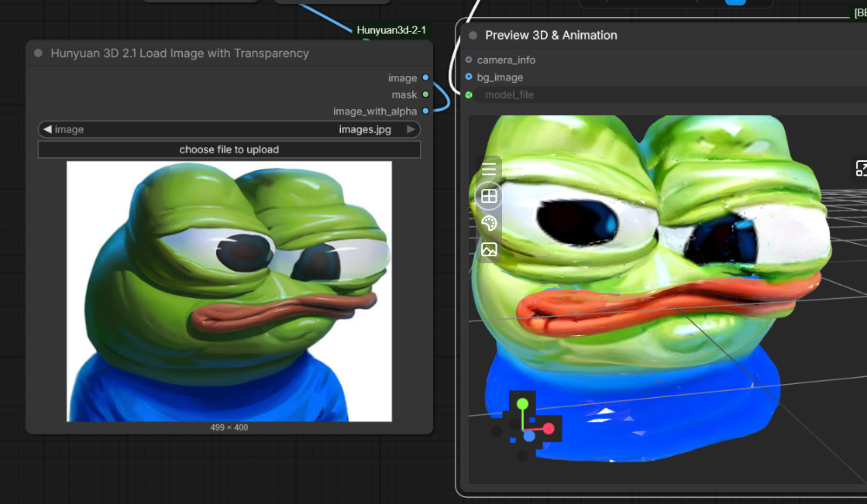The height and width of the screenshot is (504, 867).
Task: Click the bg_image input connector
Action: (469, 77)
